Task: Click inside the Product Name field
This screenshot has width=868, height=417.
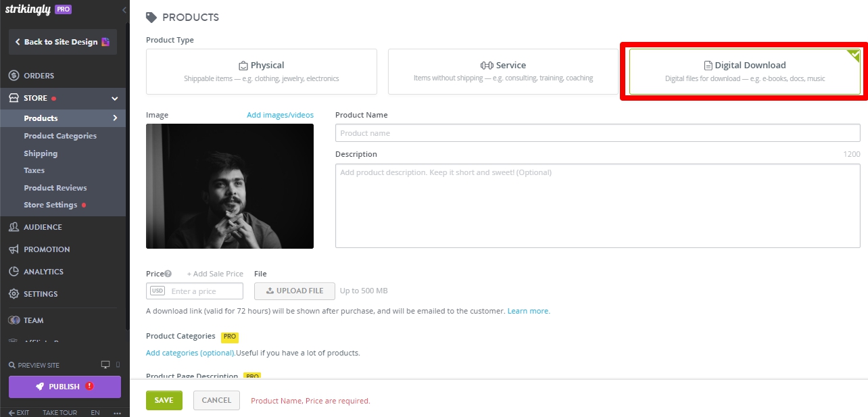Action: 598,132
